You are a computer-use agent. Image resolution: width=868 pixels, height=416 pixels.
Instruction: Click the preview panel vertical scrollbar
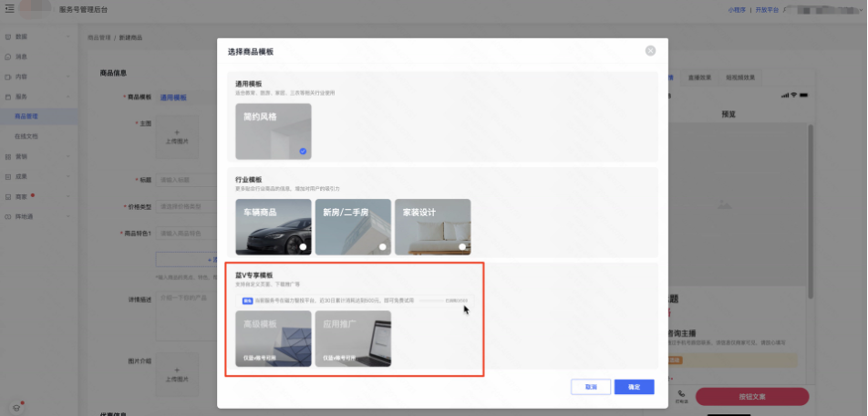point(811,212)
